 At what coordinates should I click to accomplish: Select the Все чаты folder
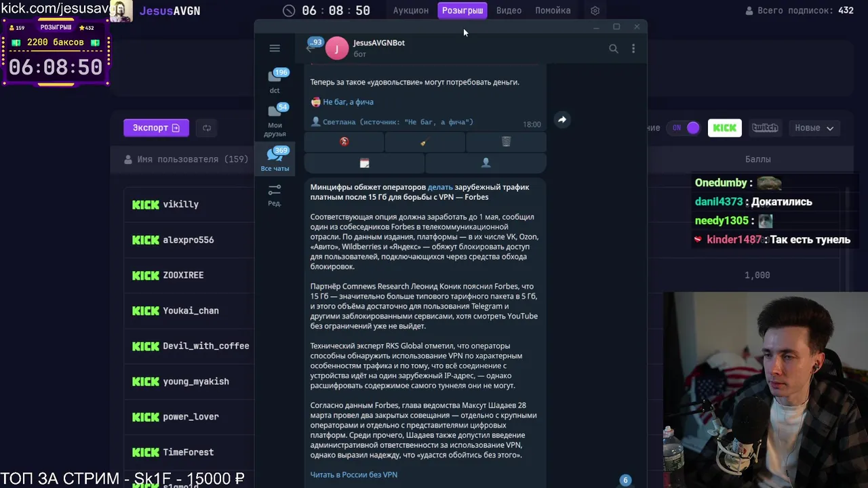[x=275, y=159]
